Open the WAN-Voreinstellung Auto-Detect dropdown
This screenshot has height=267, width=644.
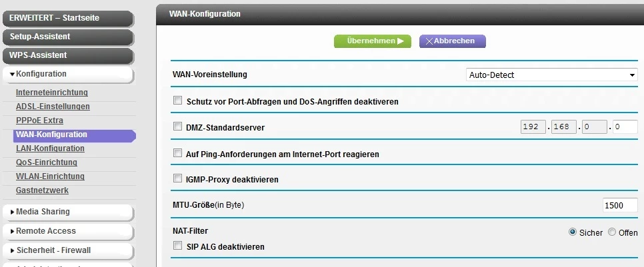(551, 75)
